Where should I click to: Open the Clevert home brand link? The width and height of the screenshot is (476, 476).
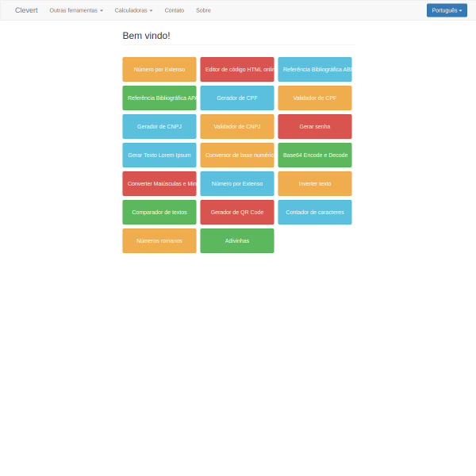26,10
